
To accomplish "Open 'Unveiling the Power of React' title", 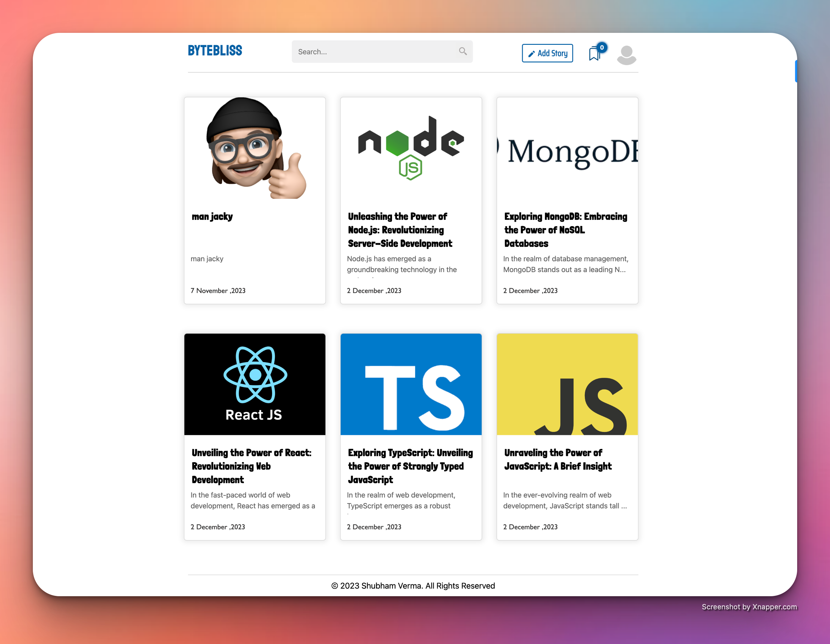I will [251, 466].
